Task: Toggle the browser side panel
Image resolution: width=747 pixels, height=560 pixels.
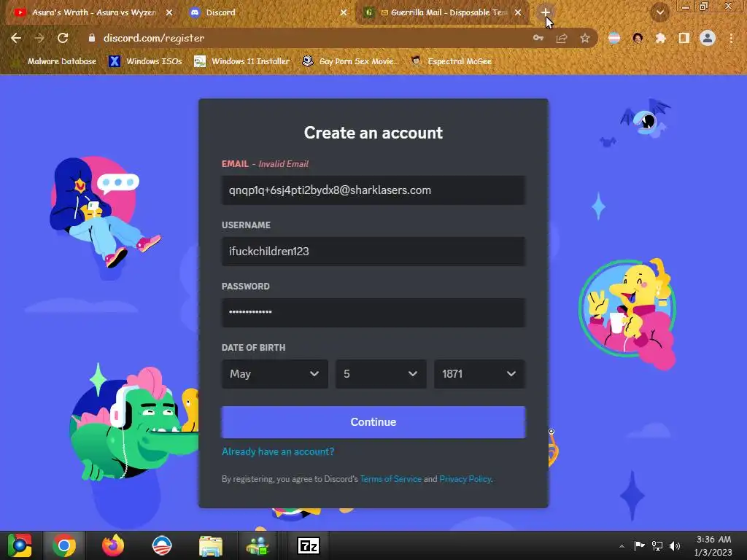Action: pos(684,38)
